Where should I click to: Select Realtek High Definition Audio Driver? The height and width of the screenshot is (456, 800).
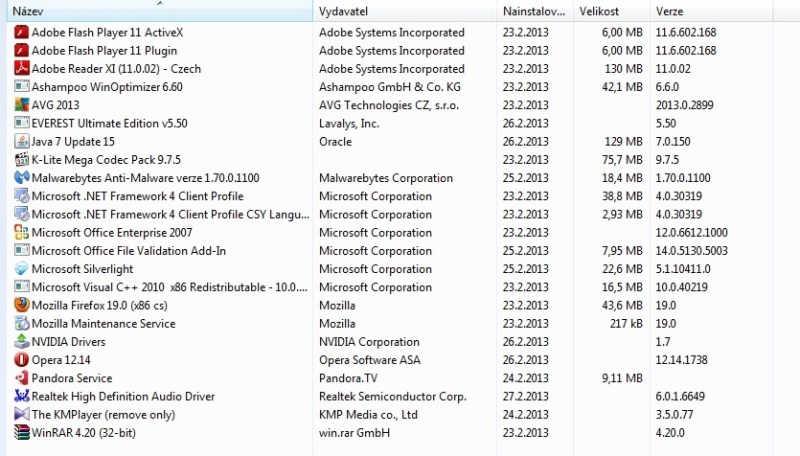(123, 397)
